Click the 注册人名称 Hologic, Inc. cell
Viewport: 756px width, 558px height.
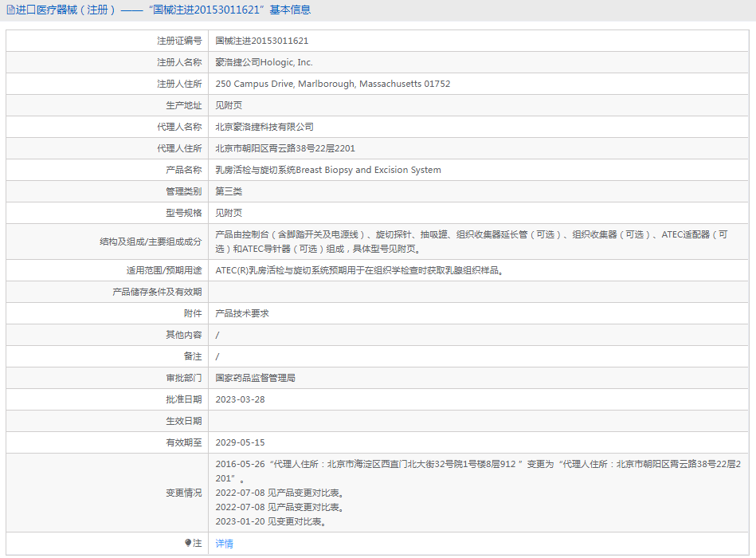pyautogui.click(x=263, y=61)
